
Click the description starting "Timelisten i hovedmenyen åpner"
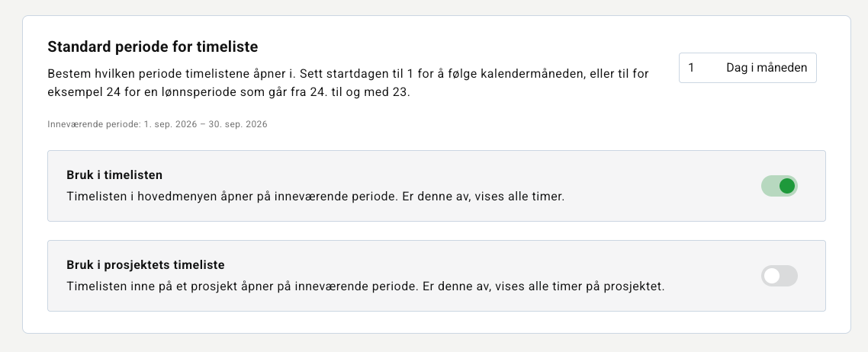pos(316,197)
